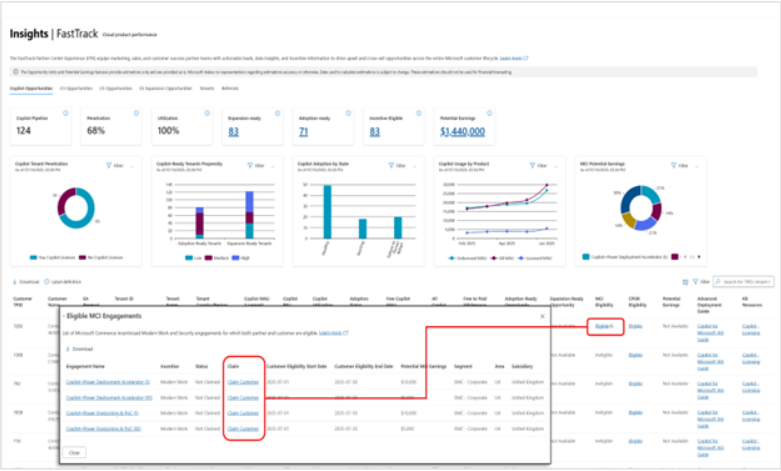Click Medium legend swatch in Propensity chart
The height and width of the screenshot is (471, 781).
[209, 258]
